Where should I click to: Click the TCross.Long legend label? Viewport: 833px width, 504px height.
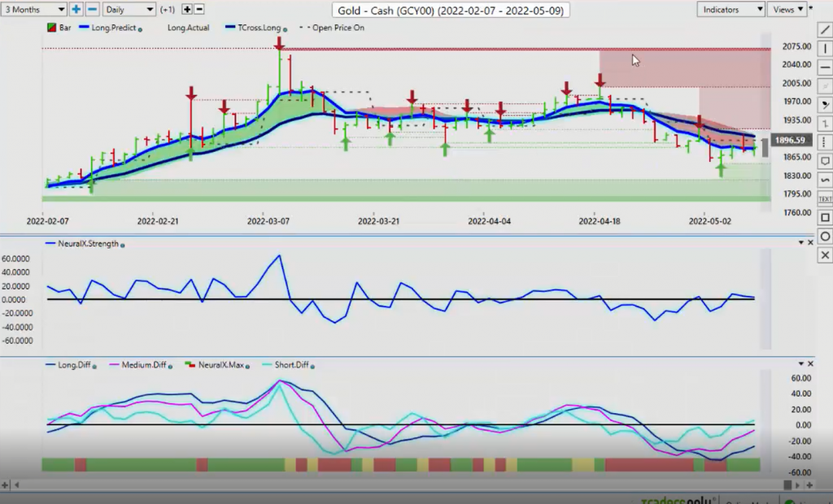click(259, 28)
